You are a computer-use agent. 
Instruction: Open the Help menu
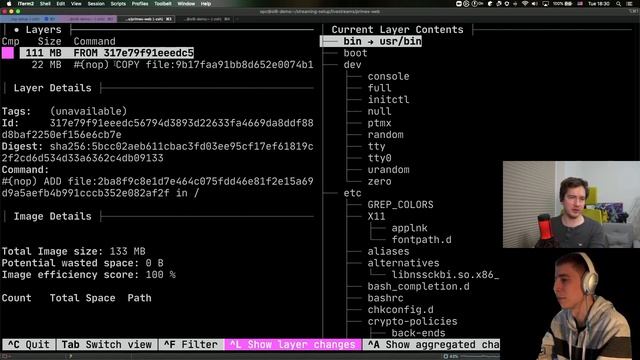pos(206,4)
